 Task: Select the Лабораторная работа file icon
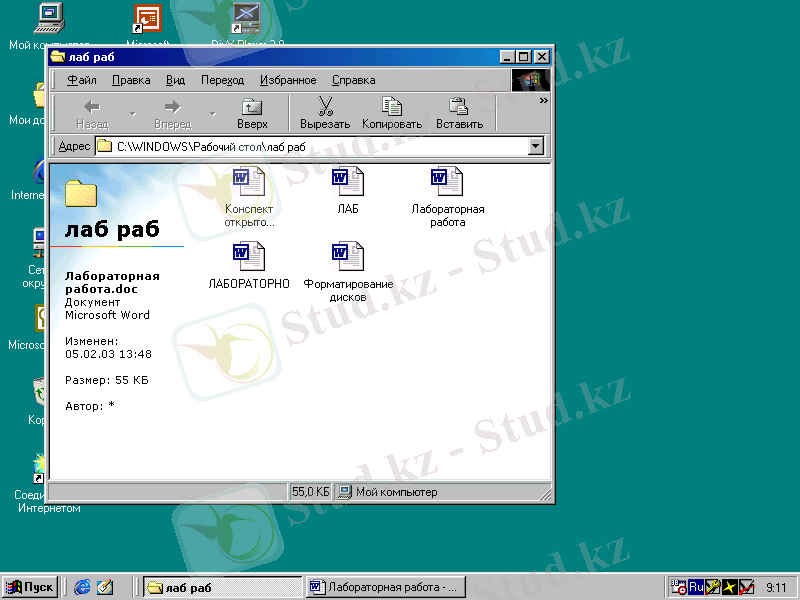coord(447,182)
